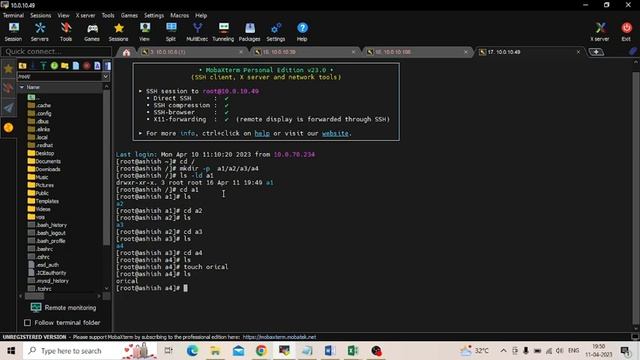Open the Sessions menu in the menu bar

[41, 15]
